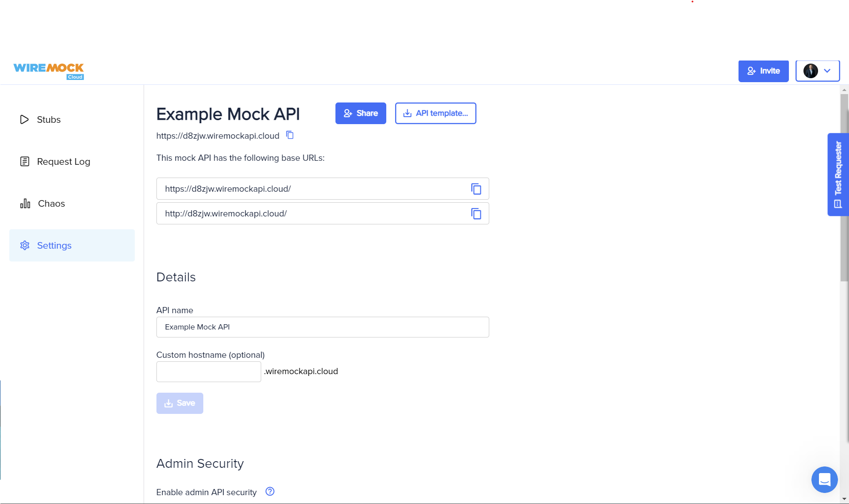Viewport: 849px width, 504px height.
Task: Copy the URL beside the API title
Action: click(x=290, y=135)
